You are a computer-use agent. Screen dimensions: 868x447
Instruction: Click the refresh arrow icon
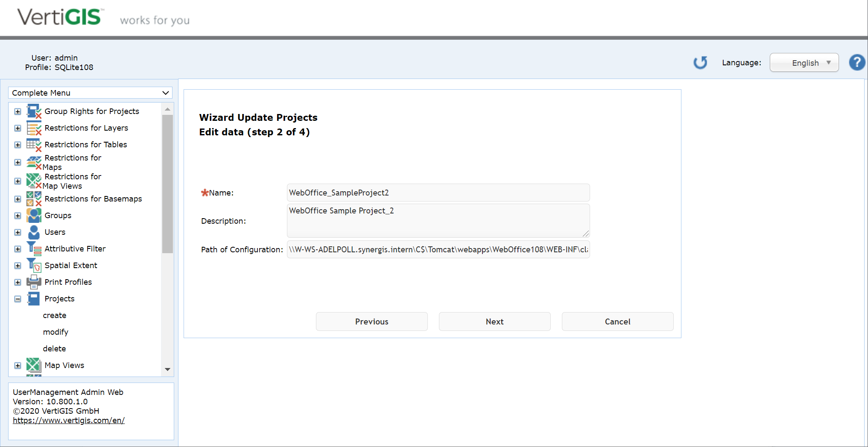pos(700,62)
